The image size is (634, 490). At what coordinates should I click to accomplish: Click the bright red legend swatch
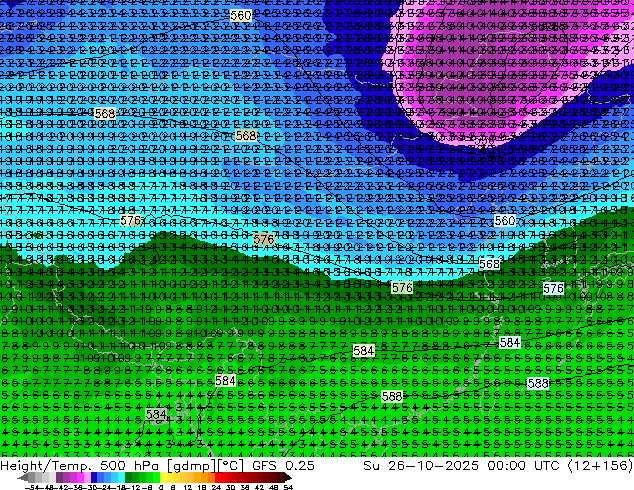click(218, 477)
